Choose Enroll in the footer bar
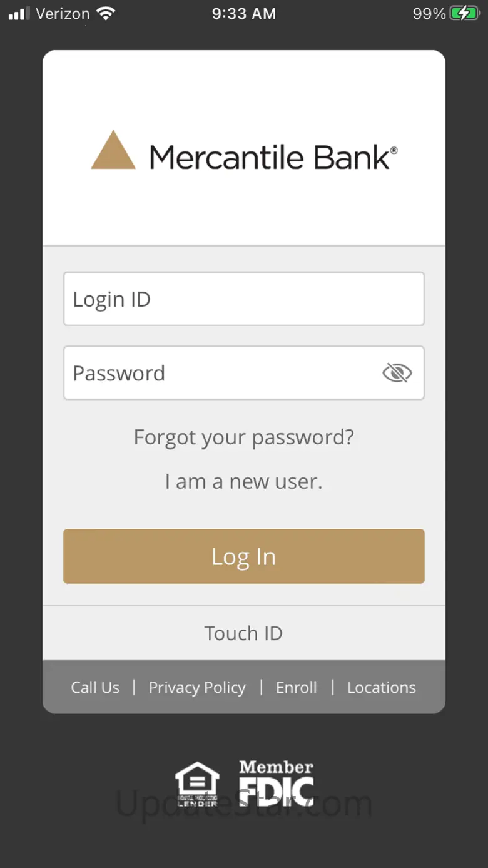Screen dimensions: 488x868 pyautogui.click(x=296, y=688)
